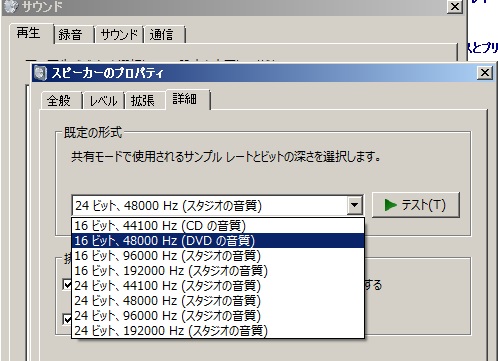Click the speaker icon in スピーカーのプロパティ title bar
498x361 pixels.
40,73
